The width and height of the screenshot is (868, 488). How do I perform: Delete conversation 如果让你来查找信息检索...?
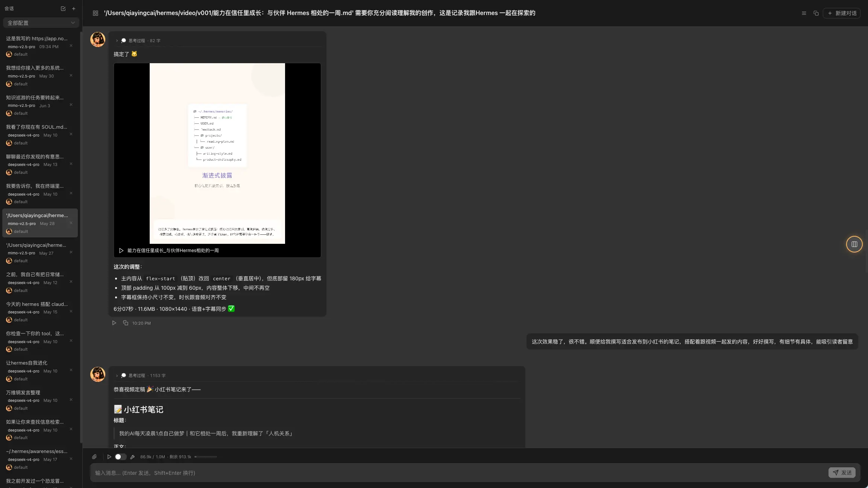coord(71,429)
